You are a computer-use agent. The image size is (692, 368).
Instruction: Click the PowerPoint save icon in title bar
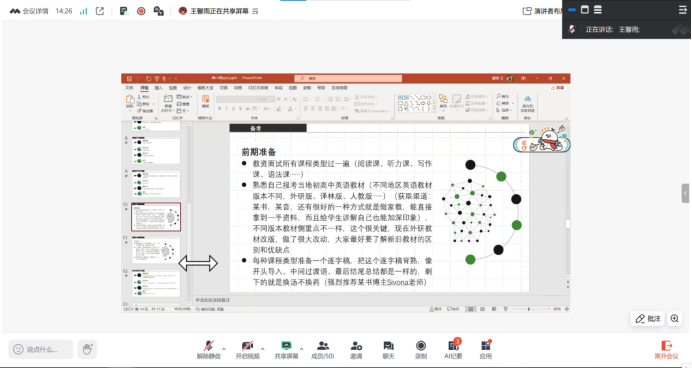pos(129,79)
